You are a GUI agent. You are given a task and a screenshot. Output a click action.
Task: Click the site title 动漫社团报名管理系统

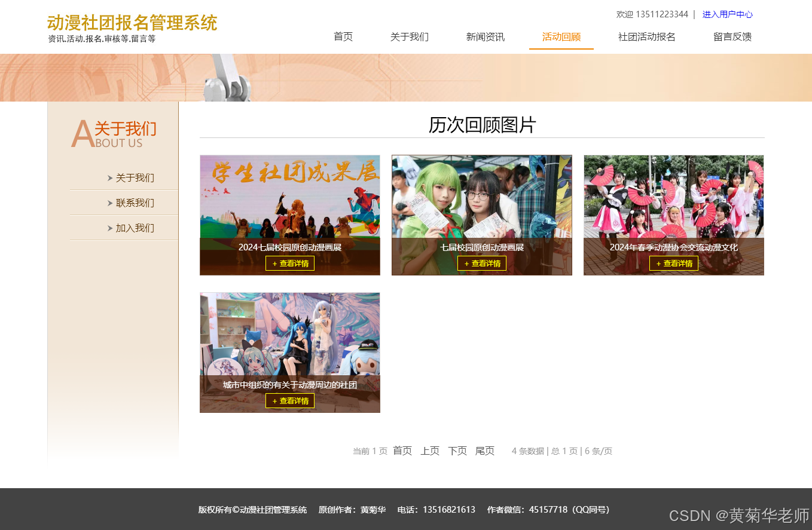pyautogui.click(x=132, y=23)
